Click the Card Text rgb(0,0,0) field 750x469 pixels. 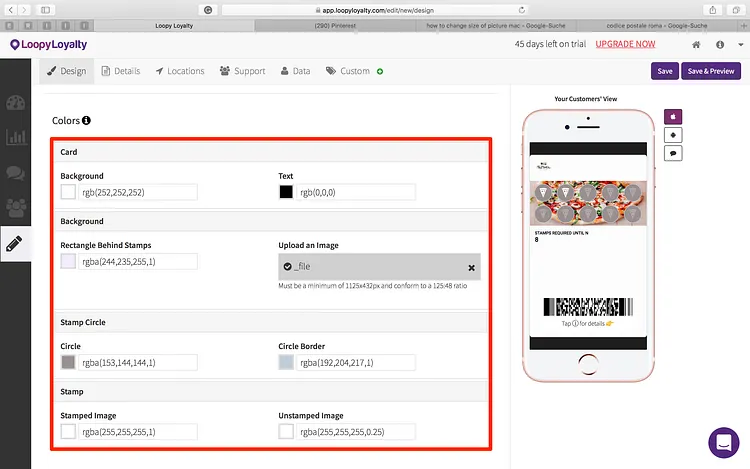(x=356, y=192)
